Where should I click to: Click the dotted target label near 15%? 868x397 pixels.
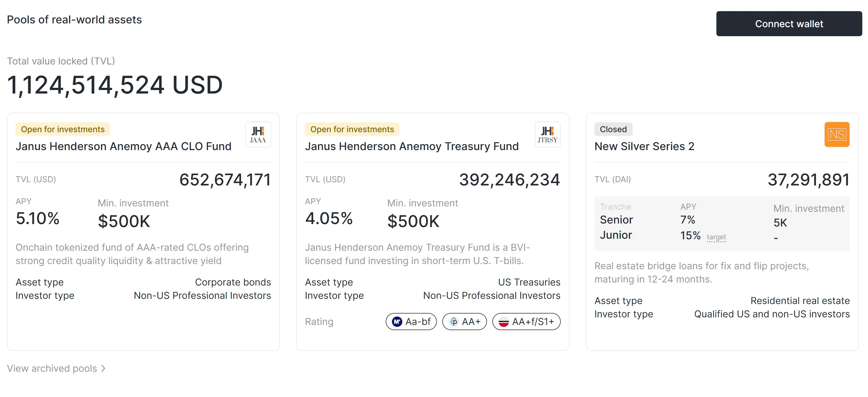click(x=716, y=237)
